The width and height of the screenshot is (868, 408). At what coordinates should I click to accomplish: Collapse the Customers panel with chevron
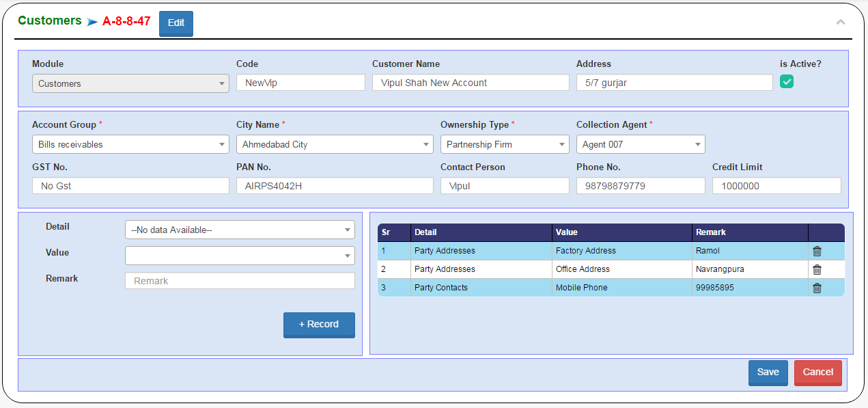(841, 22)
